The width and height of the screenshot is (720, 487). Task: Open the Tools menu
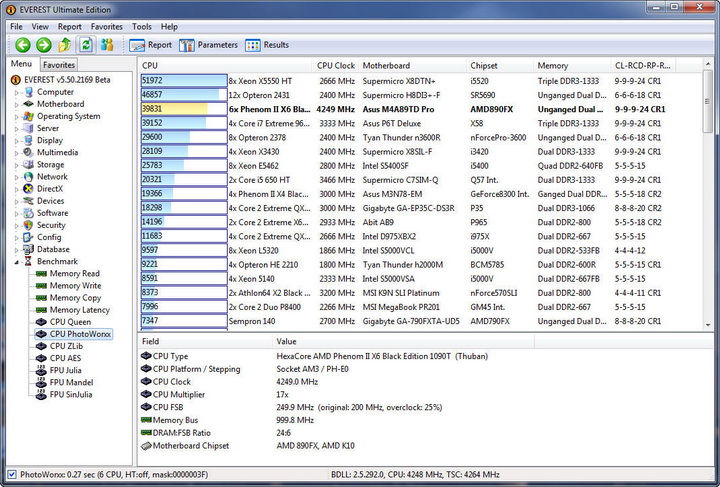tap(141, 27)
